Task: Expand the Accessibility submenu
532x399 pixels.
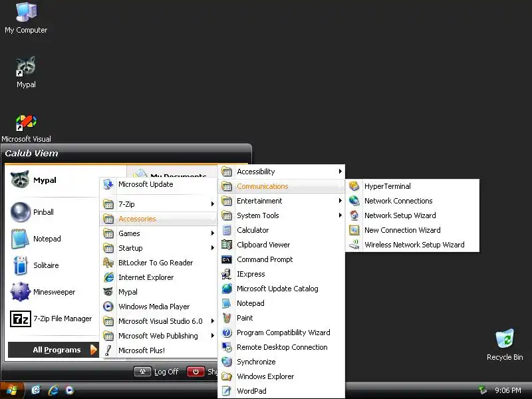Action: tap(281, 172)
